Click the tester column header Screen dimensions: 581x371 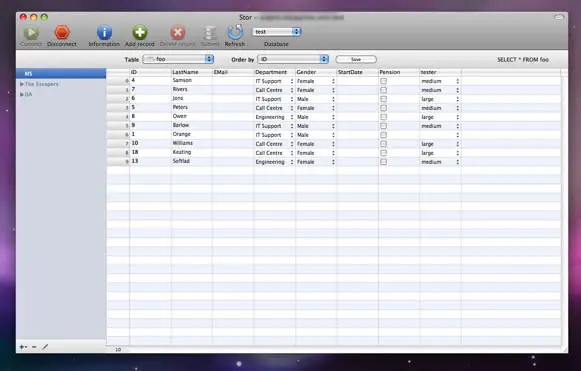(440, 72)
